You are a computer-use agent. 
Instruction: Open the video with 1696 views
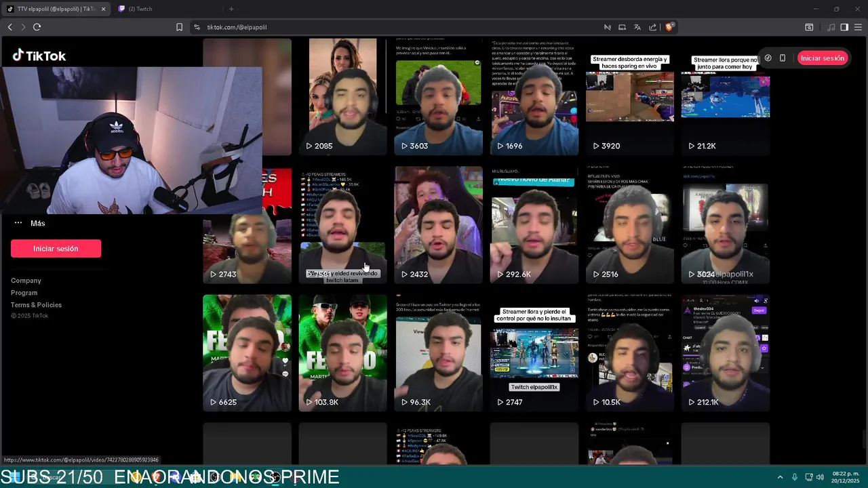coord(534,96)
